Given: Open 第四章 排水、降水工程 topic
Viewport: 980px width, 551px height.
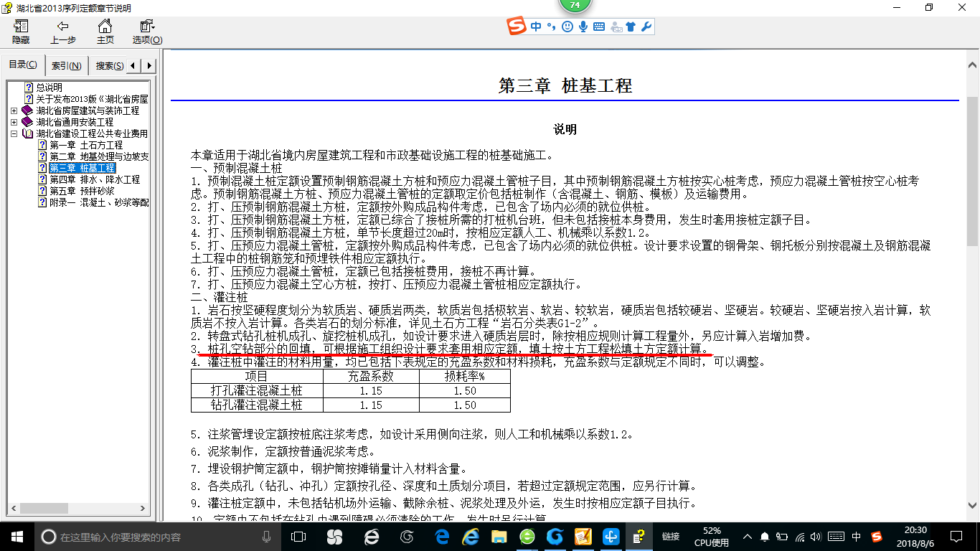Looking at the screenshot, I should pyautogui.click(x=95, y=179).
